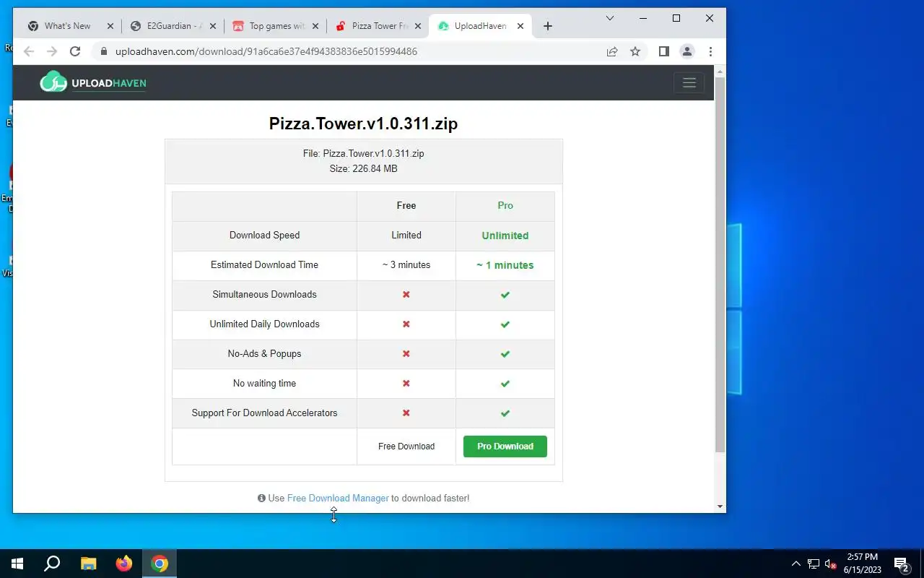
Task: Click the Chrome taskbar icon
Action: coord(160,564)
